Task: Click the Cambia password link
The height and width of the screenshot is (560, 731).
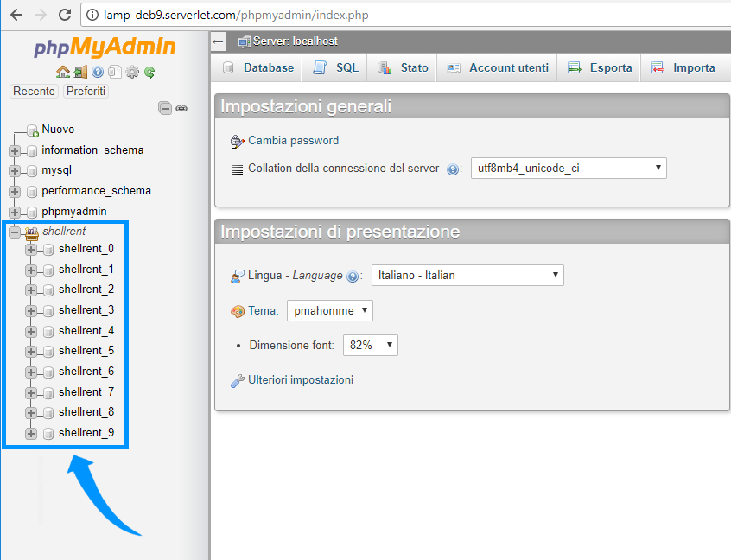Action: click(x=293, y=140)
